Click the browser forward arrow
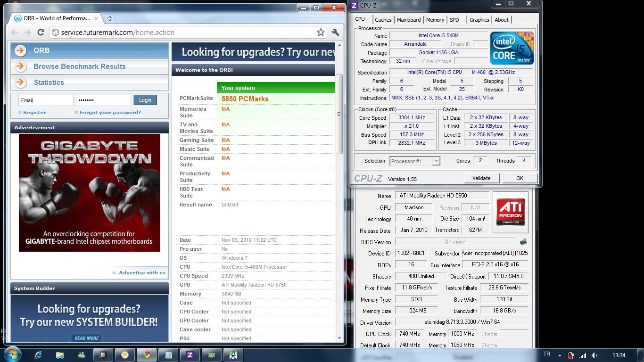The image size is (644, 362). [x=28, y=33]
